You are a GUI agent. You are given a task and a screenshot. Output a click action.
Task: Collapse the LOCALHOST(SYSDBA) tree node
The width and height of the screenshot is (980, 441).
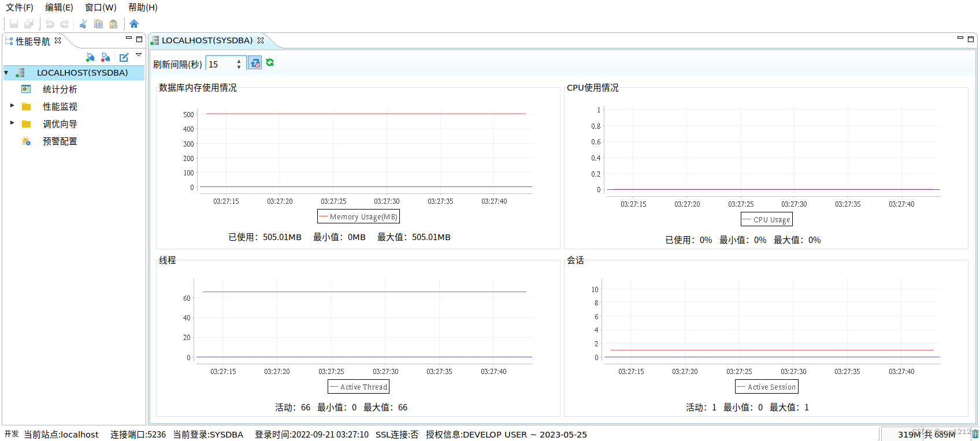(x=6, y=73)
